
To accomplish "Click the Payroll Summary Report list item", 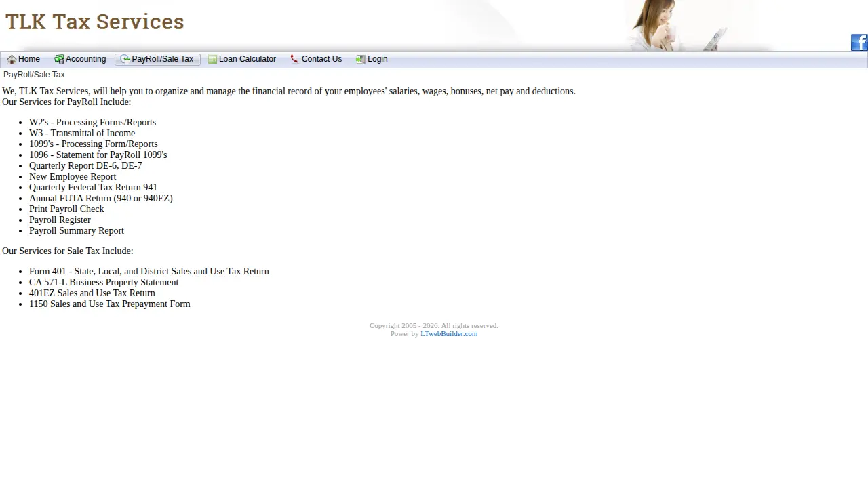I will (77, 230).
